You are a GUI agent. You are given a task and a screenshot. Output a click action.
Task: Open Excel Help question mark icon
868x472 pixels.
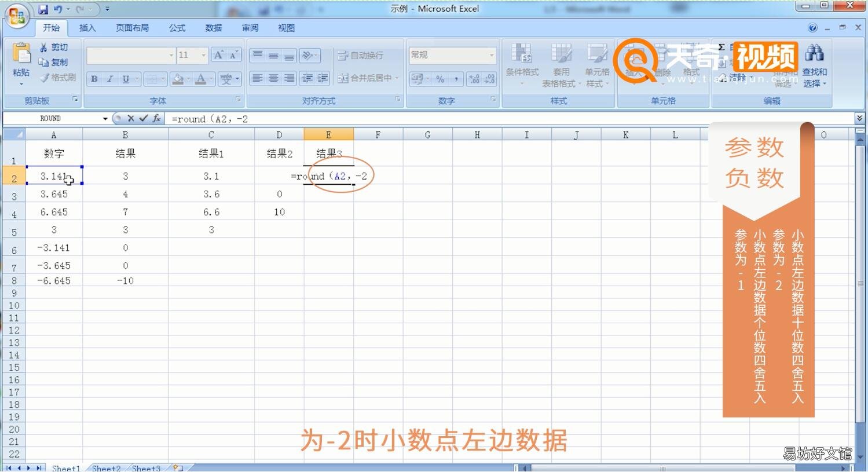(x=812, y=28)
